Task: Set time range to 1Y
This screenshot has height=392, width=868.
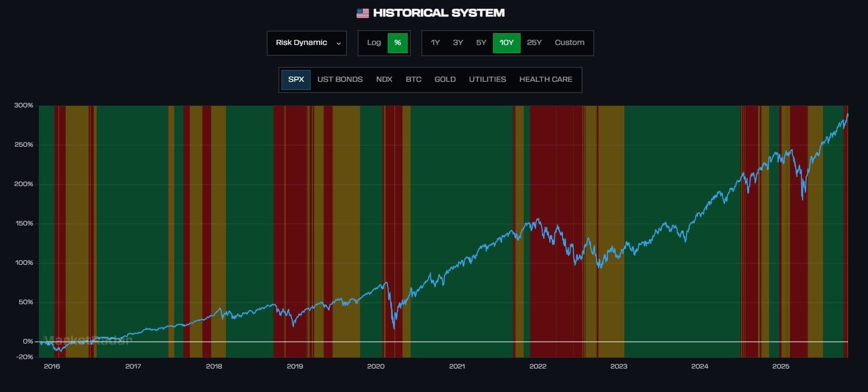Action: pos(435,43)
